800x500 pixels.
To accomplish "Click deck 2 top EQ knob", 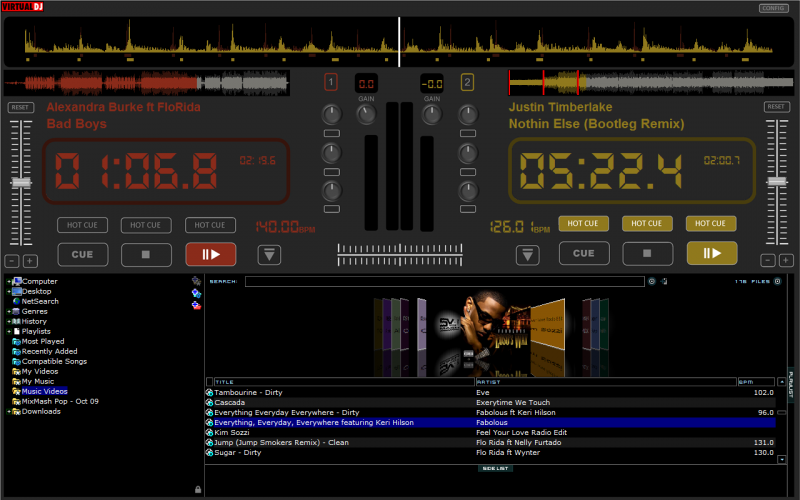I will coord(468,115).
